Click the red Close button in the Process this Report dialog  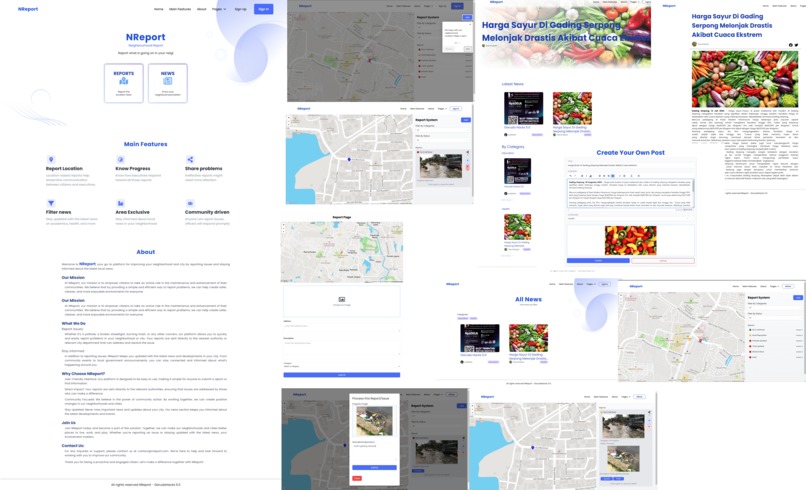(357, 478)
